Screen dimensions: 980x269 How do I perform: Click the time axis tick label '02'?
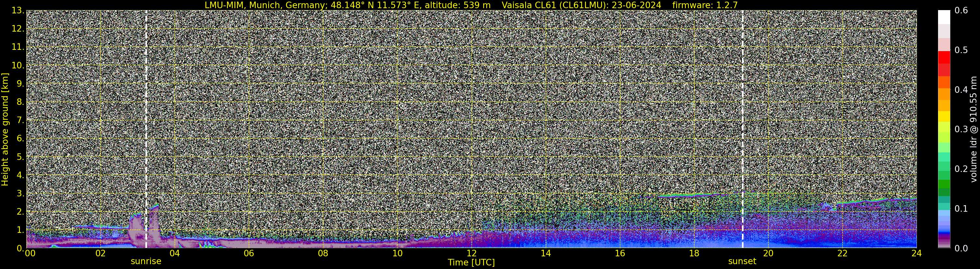tap(101, 253)
